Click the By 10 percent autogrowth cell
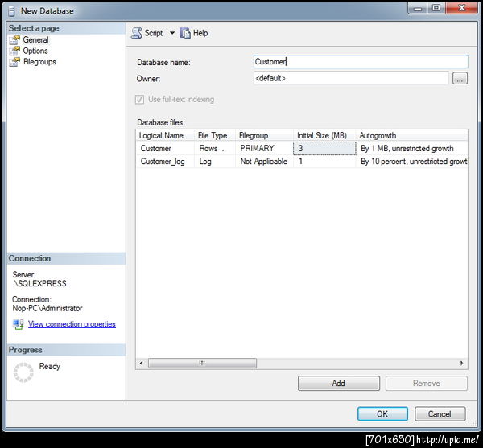This screenshot has width=483, height=448. pyautogui.click(x=412, y=161)
